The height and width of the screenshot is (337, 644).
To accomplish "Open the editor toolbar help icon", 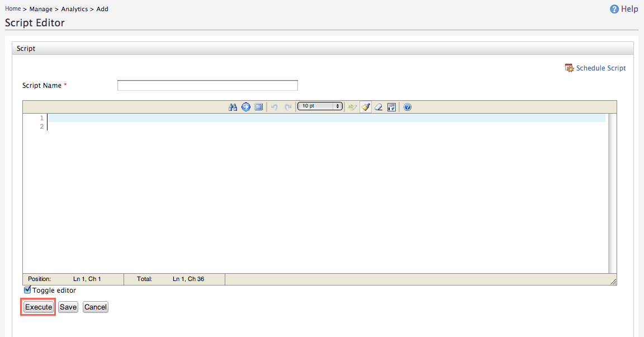I will click(408, 107).
